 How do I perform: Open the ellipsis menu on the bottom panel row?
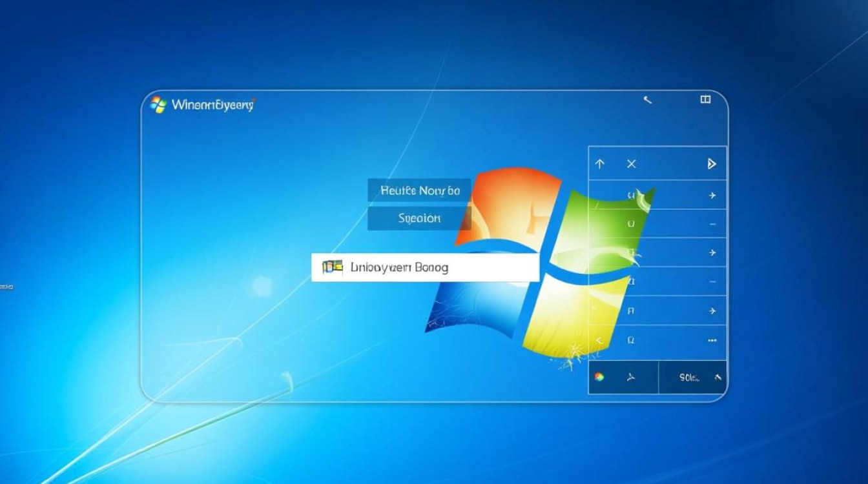712,340
